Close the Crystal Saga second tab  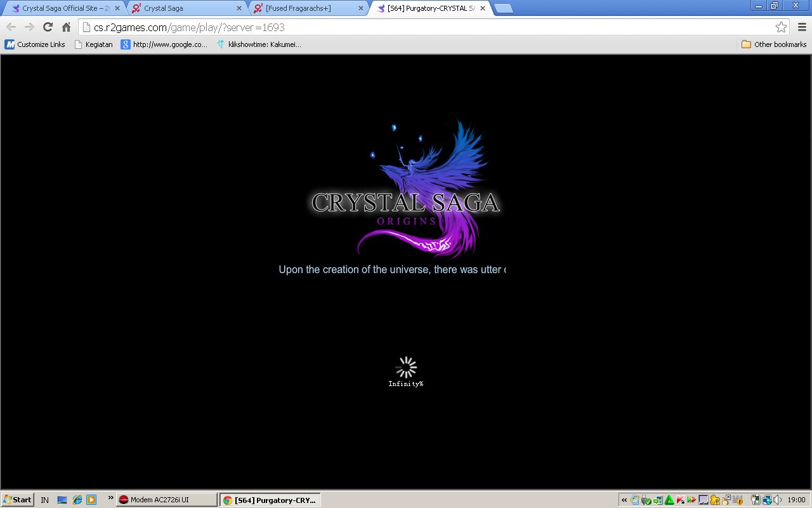tap(240, 8)
